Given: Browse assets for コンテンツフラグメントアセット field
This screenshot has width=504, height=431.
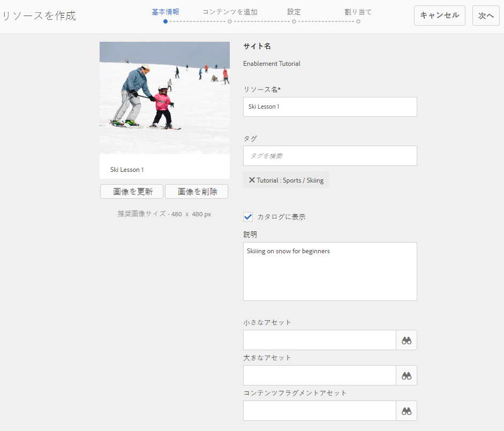Looking at the screenshot, I should [407, 411].
